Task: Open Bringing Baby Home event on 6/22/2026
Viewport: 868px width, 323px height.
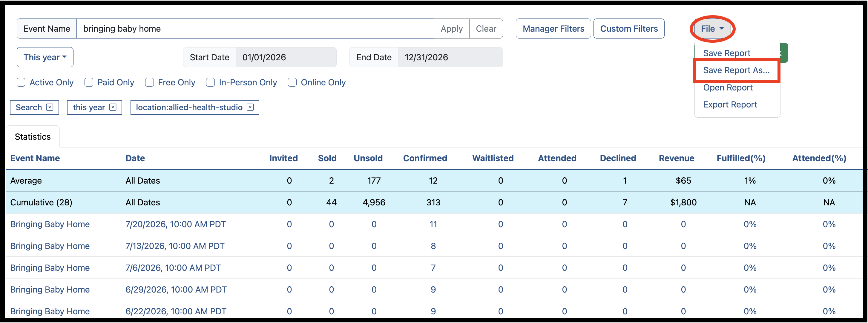Action: 50,311
